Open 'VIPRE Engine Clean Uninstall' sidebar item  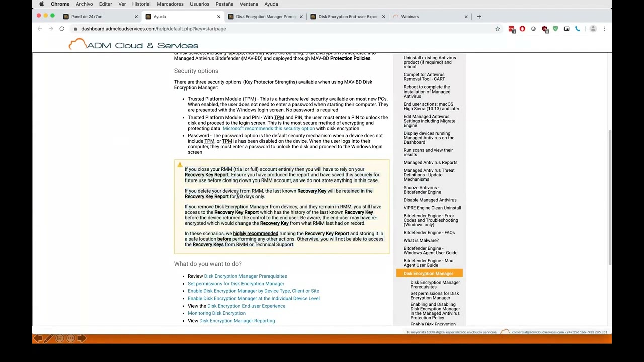click(432, 208)
